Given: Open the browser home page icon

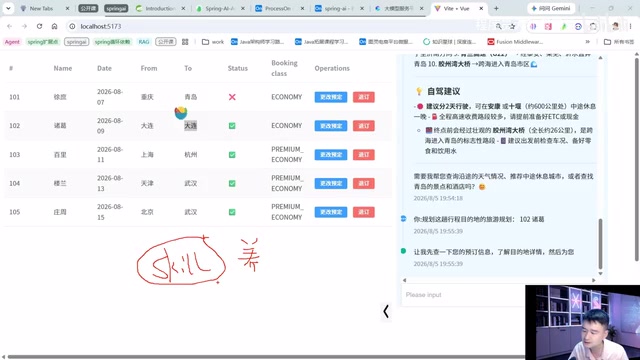Looking at the screenshot, I should [x=54, y=26].
